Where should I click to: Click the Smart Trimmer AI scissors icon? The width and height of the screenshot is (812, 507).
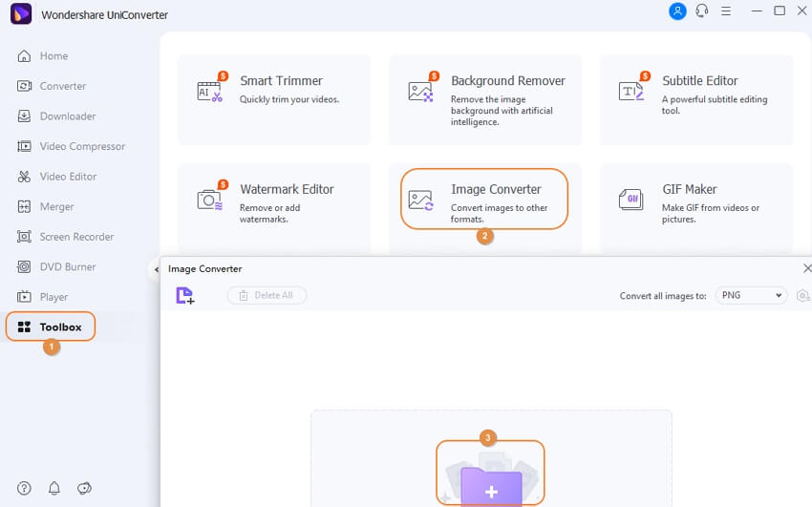pyautogui.click(x=210, y=92)
